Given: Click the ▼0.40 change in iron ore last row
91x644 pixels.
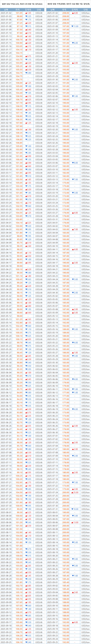Looking at the screenshot, I should [28, 642].
